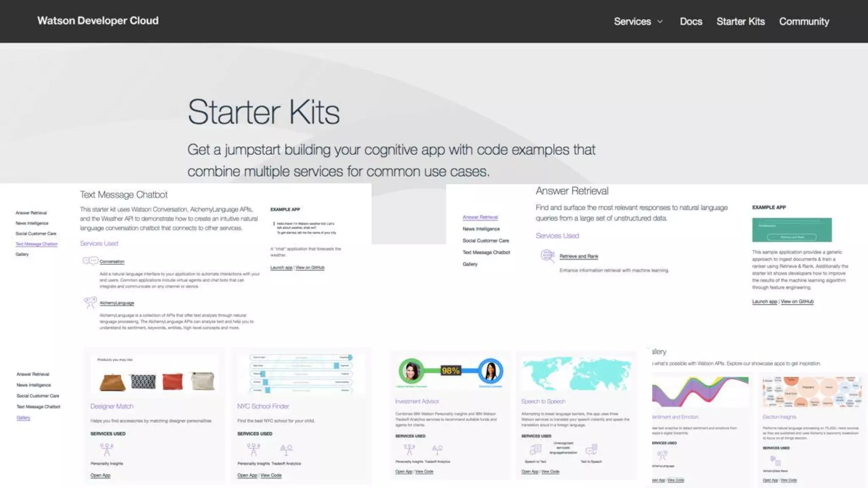Screen dimensions: 868x488
Task: Click Speech to Text icon in Speech to Speech card
Action: coord(535,449)
